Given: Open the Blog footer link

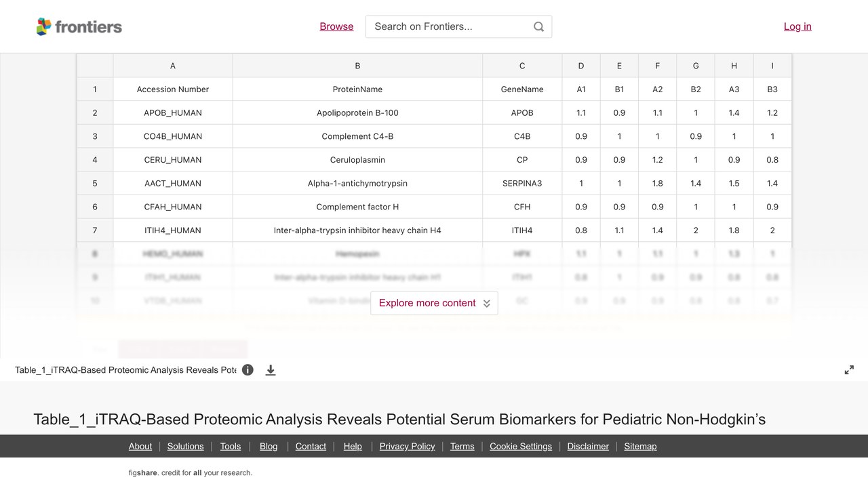Looking at the screenshot, I should (269, 446).
